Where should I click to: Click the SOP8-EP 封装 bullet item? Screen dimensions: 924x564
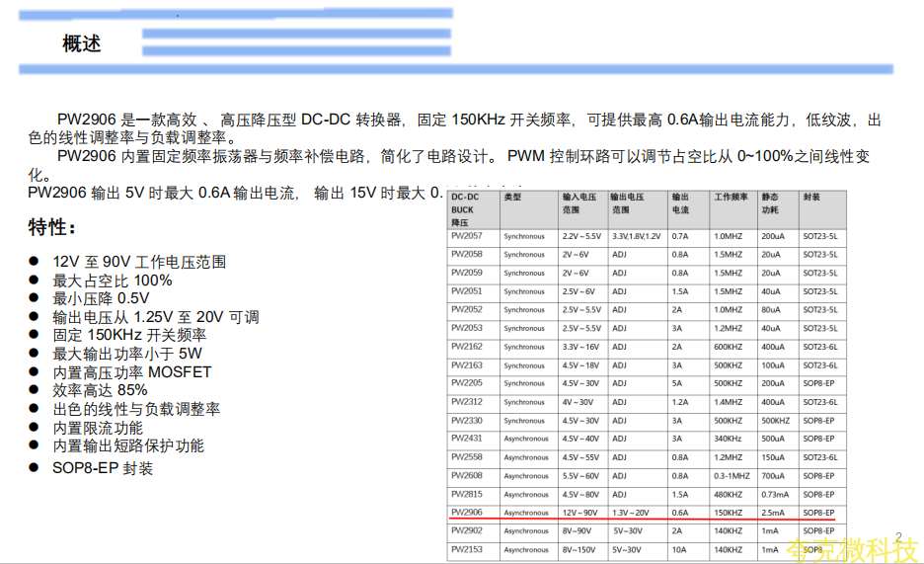tap(103, 468)
